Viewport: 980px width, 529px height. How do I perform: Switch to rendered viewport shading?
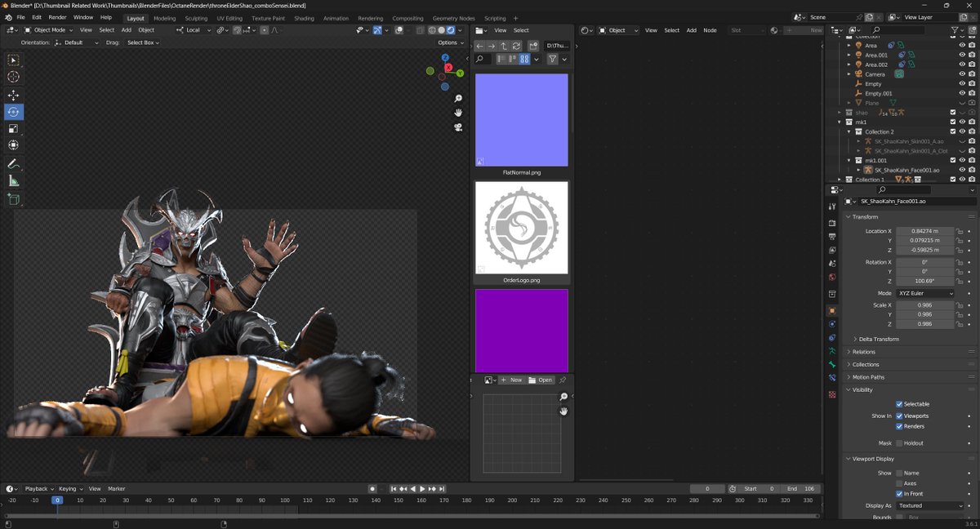tap(451, 30)
